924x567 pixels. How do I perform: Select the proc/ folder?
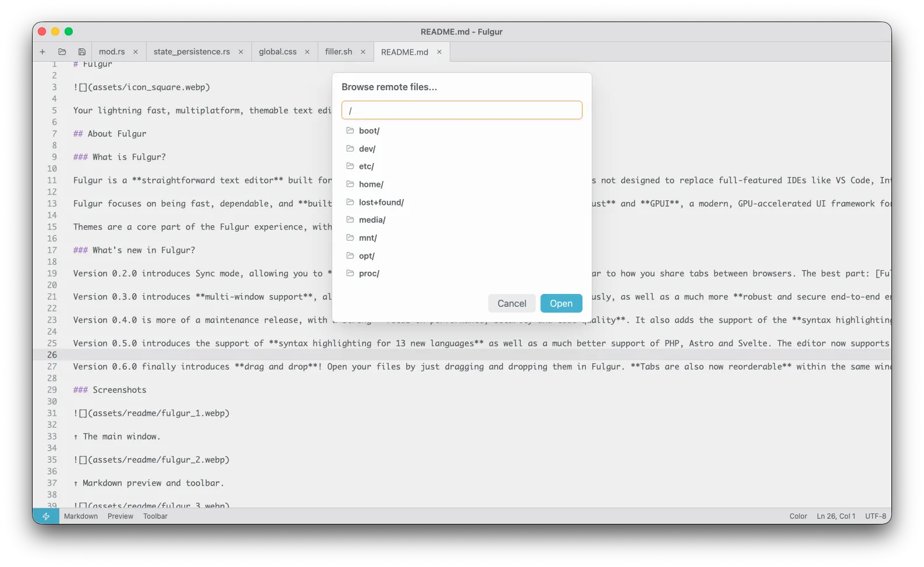(462, 274)
